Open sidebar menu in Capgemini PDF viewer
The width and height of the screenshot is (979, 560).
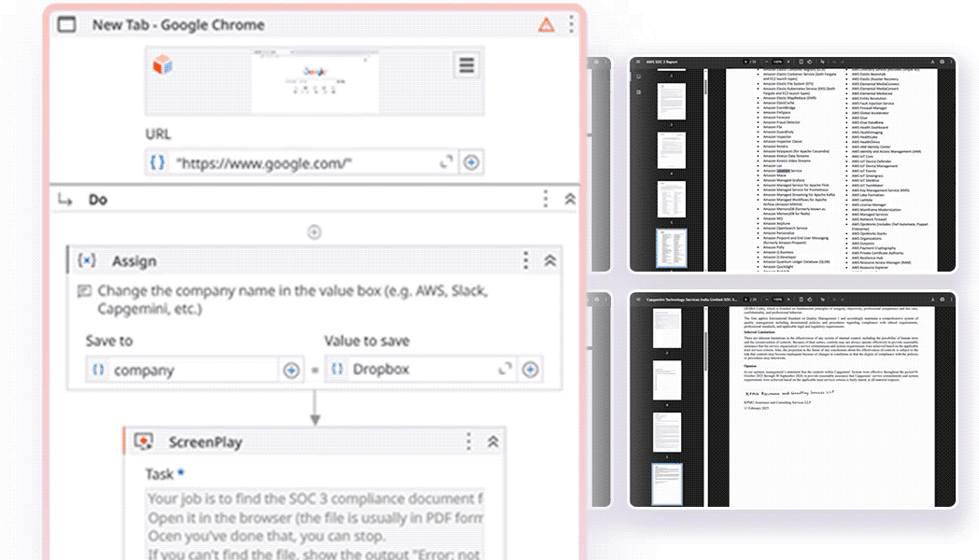click(x=638, y=300)
